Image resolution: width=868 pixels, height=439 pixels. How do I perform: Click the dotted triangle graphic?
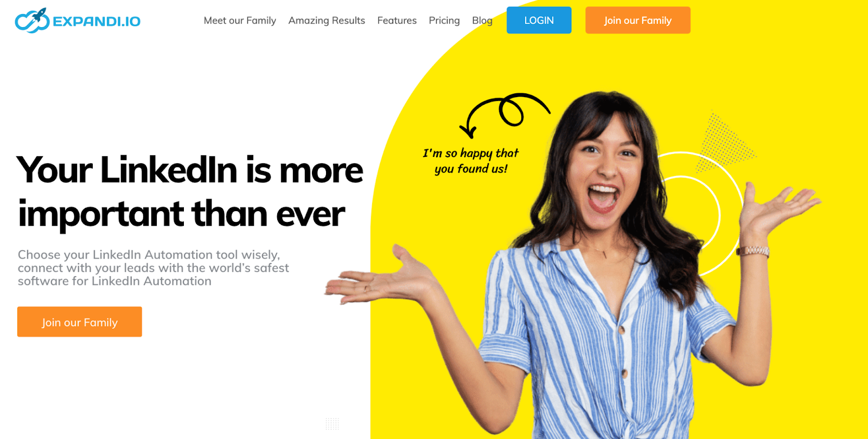tap(724, 144)
